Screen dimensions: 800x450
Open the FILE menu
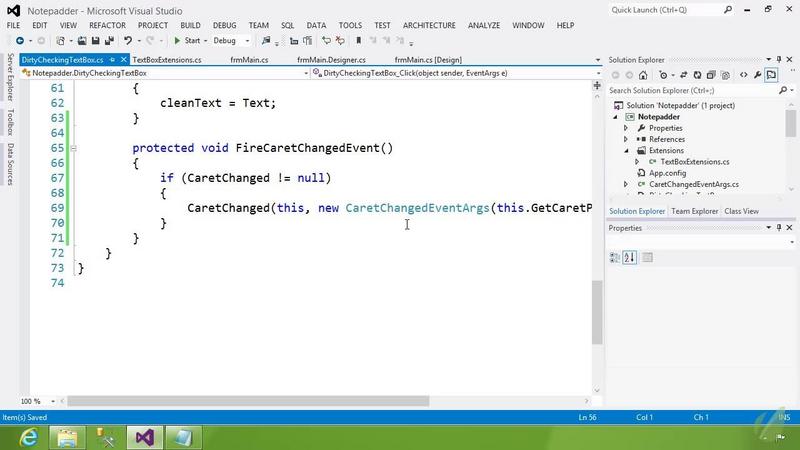pyautogui.click(x=13, y=25)
